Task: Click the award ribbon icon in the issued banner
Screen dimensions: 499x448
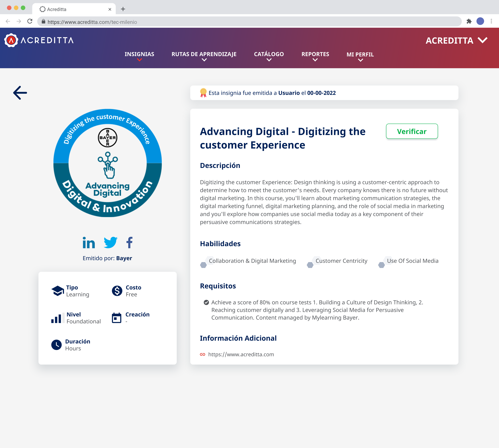Action: 203,93
